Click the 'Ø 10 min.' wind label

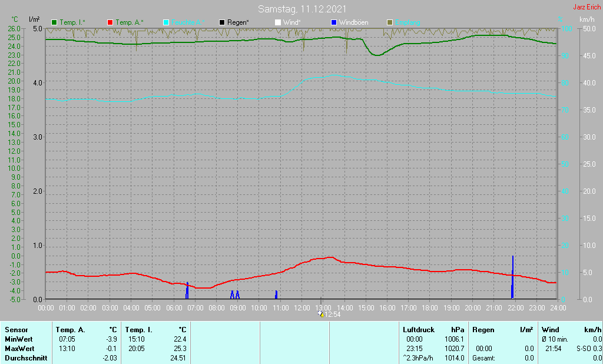click(555, 339)
